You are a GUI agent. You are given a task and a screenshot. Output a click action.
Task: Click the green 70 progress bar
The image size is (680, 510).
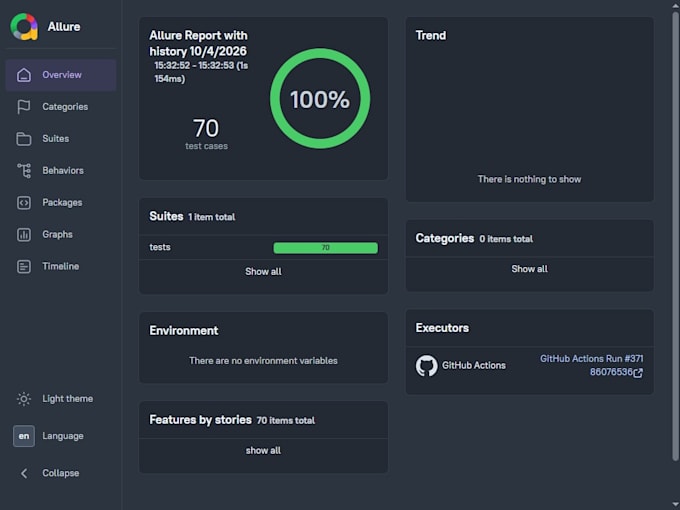[326, 248]
